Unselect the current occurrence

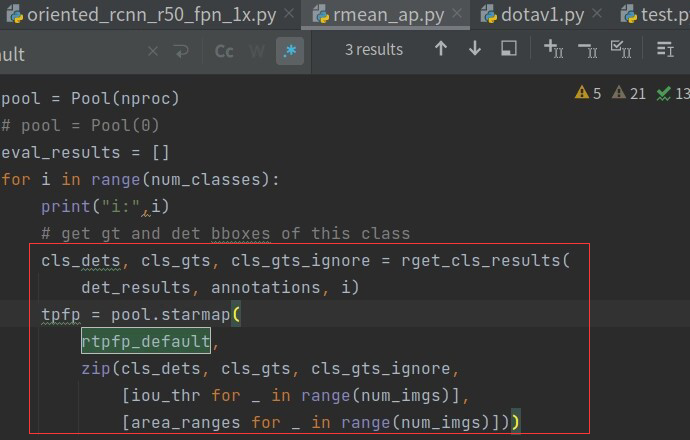(x=587, y=50)
